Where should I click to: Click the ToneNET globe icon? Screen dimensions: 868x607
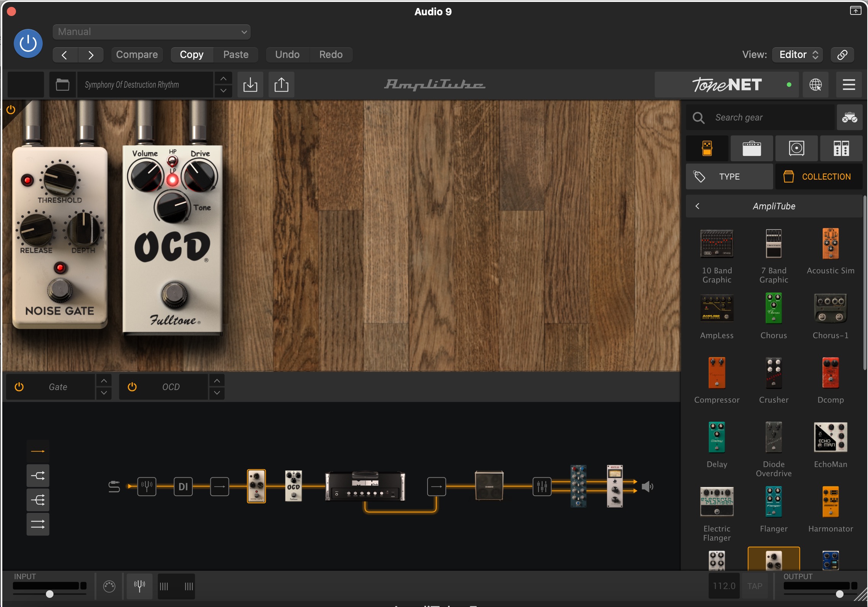815,85
